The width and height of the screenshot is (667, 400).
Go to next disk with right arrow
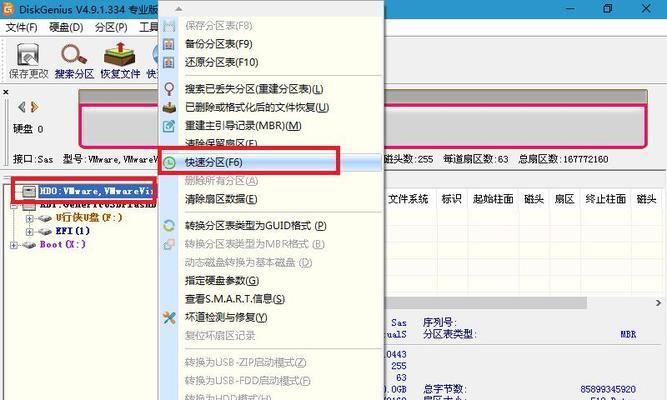pyautogui.click(x=34, y=107)
